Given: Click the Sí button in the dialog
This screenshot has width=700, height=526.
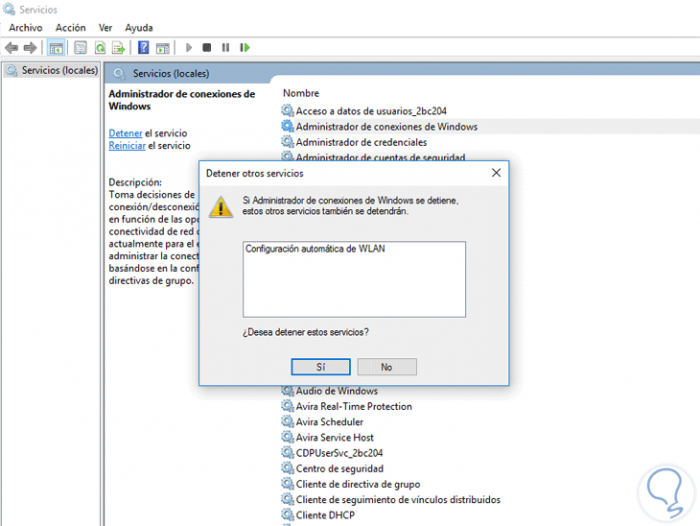Looking at the screenshot, I should pos(321,367).
